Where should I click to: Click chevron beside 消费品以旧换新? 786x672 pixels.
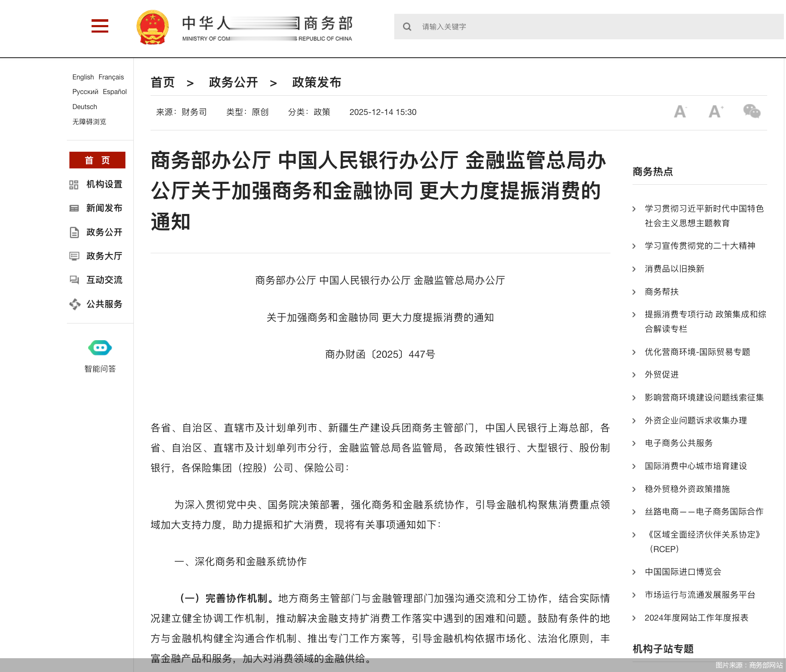(x=634, y=269)
